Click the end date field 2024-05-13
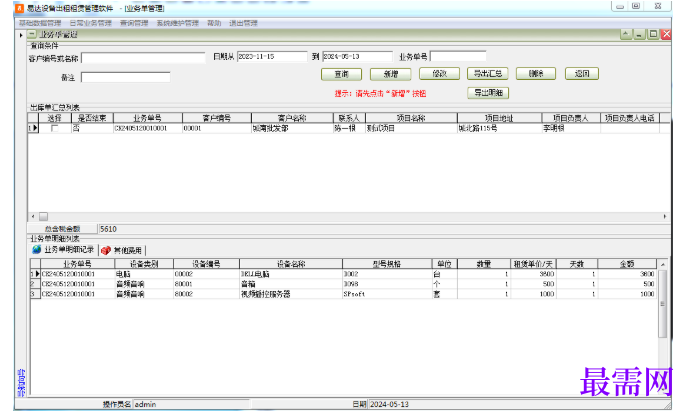Viewport: 692px width, 413px height. [x=357, y=56]
